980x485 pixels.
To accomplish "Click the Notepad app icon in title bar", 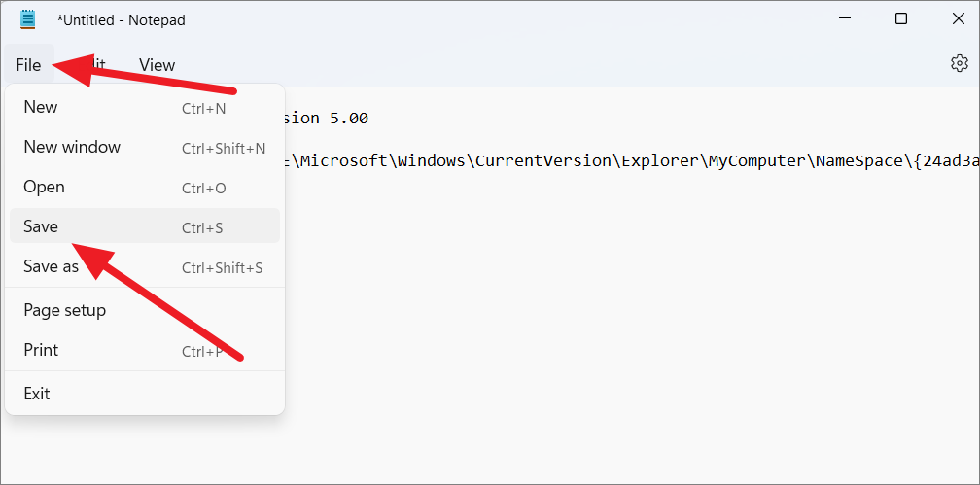I will pos(28,19).
